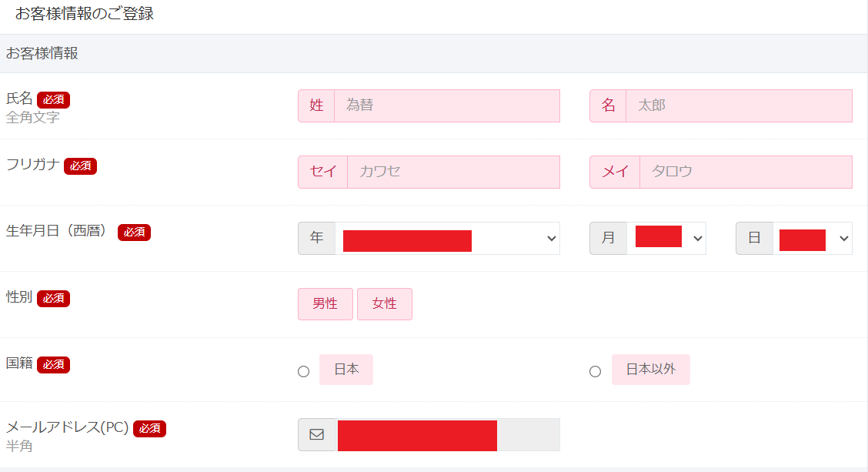Click the 日本以外 label button
Viewport: 868px width, 472px height.
[651, 370]
